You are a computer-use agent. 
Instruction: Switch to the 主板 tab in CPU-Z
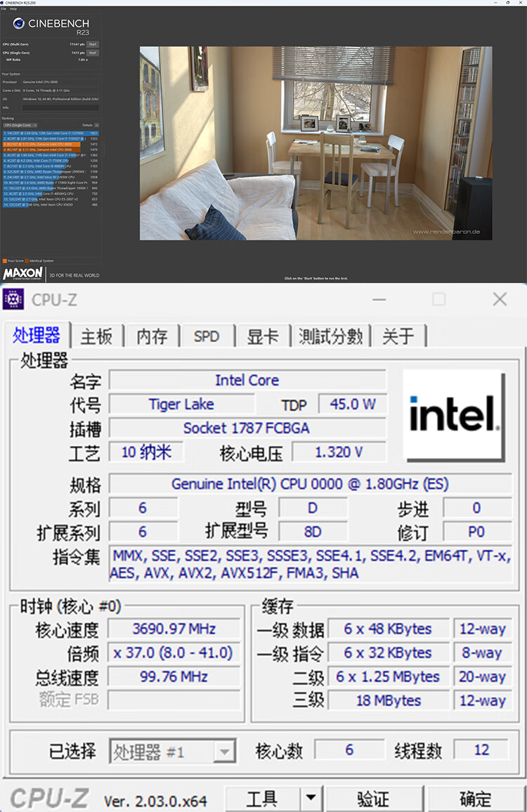96,336
